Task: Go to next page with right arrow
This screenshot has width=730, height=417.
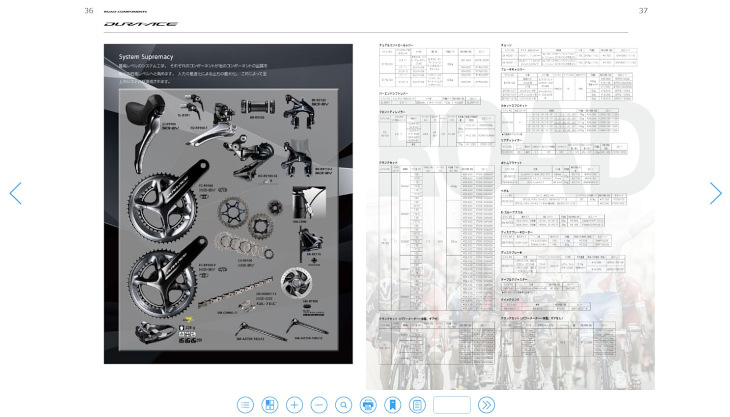Action: 716,193
